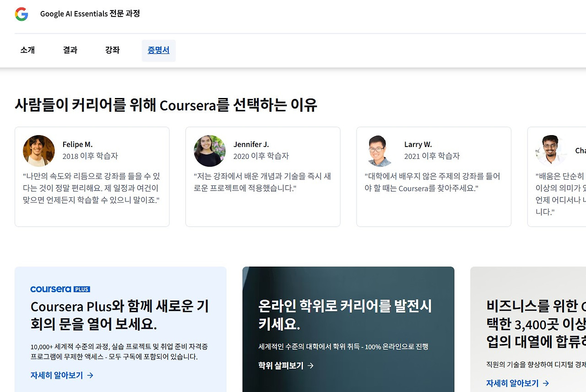Screen dimensions: 586x392
Task: Click the fourth learner's profile photo
Action: [551, 151]
